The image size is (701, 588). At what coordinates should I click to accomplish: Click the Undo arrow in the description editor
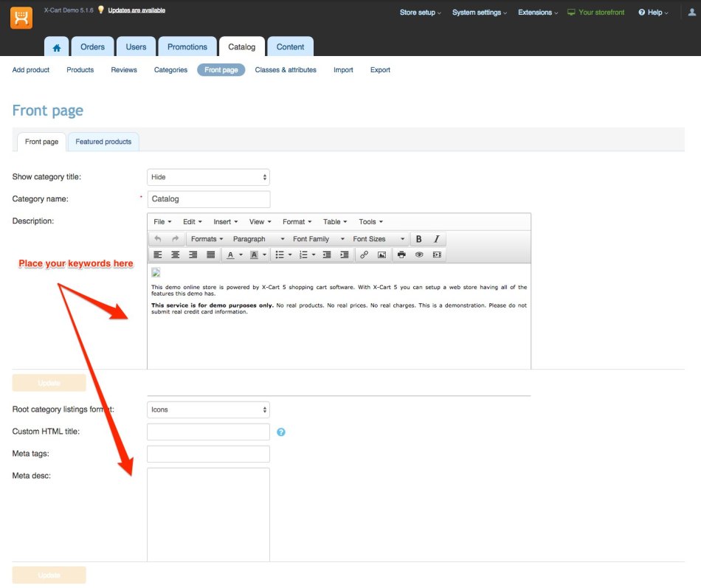tap(158, 238)
